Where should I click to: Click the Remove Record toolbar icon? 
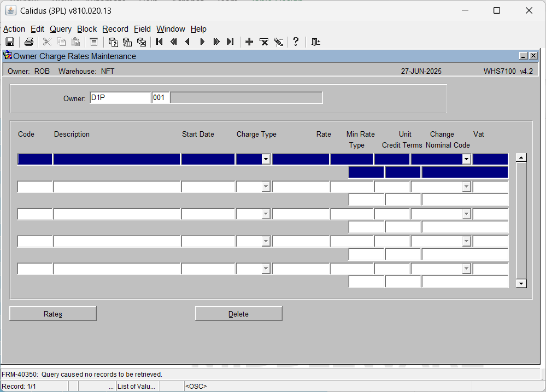[x=264, y=42]
